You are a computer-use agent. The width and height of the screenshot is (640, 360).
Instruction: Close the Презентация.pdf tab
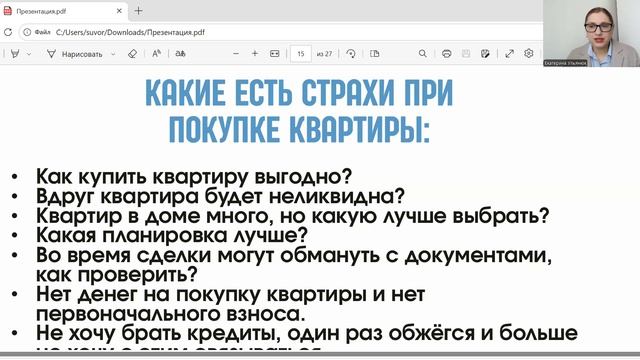tap(119, 11)
